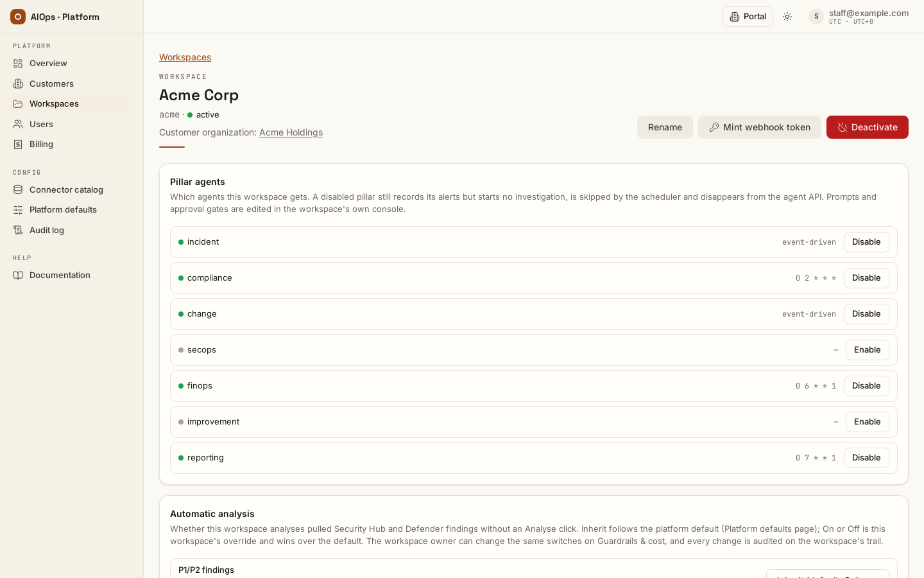
Task: Click the compliance schedule 0 2 * * *
Action: click(x=816, y=278)
